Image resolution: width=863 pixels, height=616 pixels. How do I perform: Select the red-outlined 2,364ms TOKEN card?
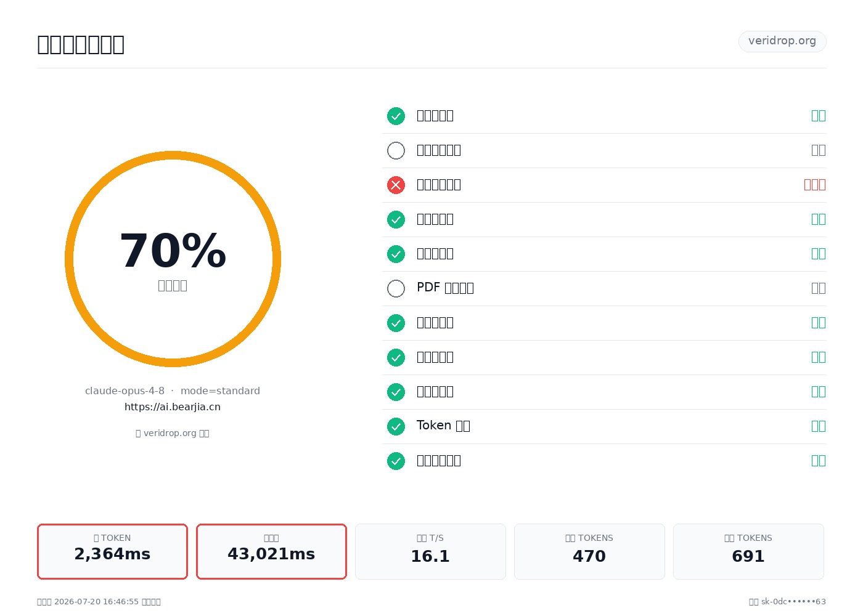tap(112, 551)
